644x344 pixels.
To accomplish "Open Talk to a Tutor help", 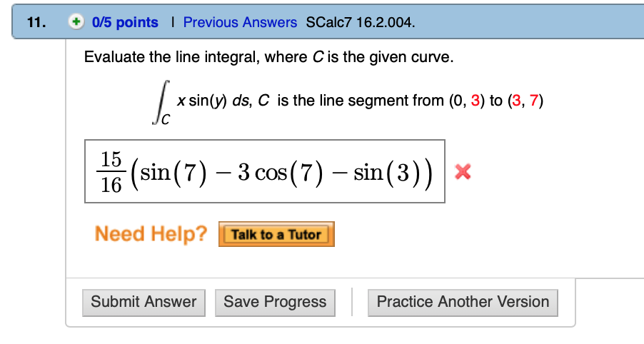I will (x=276, y=234).
